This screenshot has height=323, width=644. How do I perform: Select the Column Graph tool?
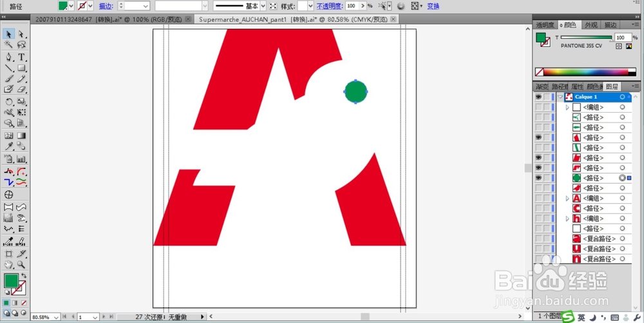pos(21,159)
